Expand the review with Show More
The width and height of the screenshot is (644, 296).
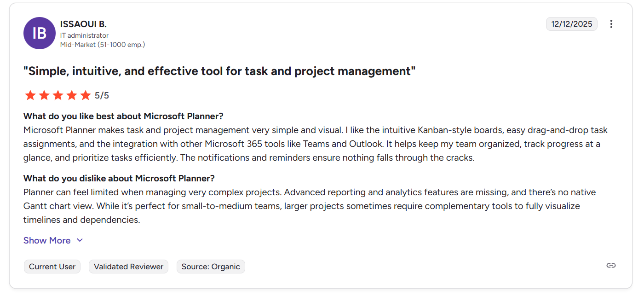pos(47,240)
